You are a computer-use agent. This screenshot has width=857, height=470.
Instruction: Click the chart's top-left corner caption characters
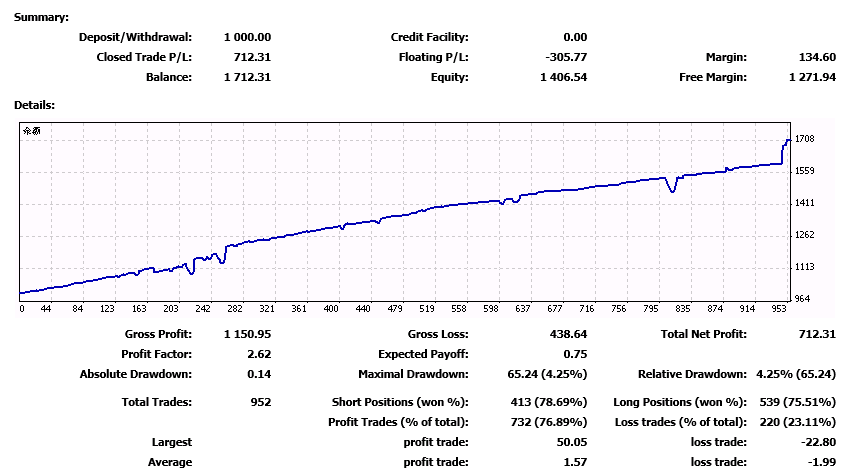32,131
